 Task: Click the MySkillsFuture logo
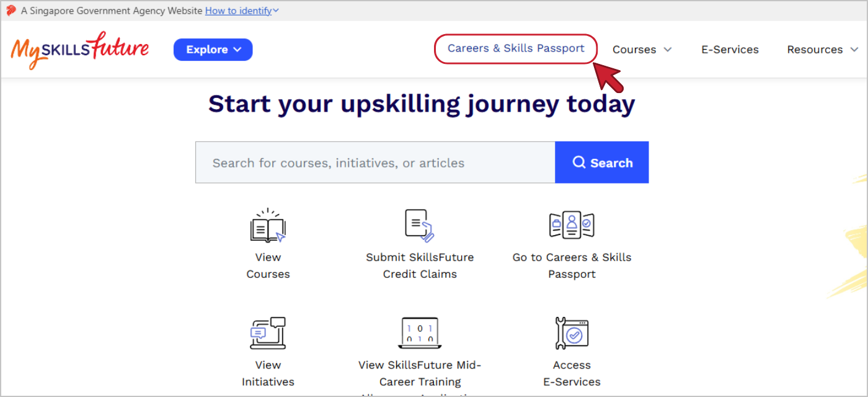coord(79,50)
